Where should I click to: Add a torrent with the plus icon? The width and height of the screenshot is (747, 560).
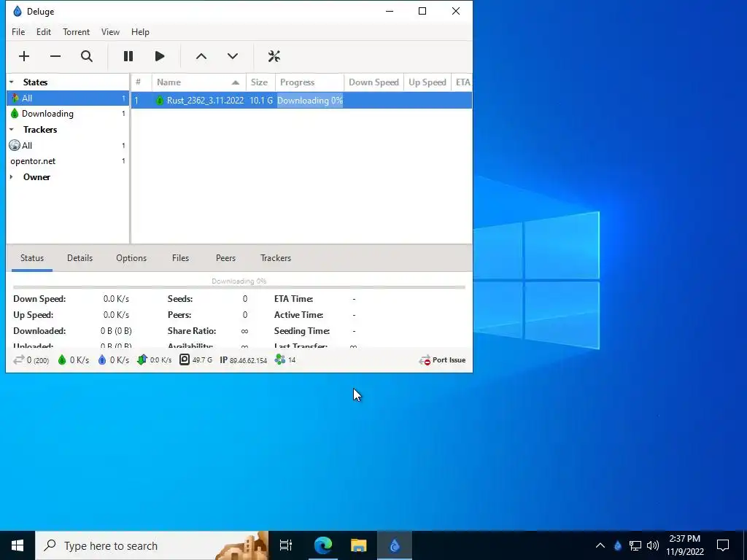pyautogui.click(x=24, y=56)
